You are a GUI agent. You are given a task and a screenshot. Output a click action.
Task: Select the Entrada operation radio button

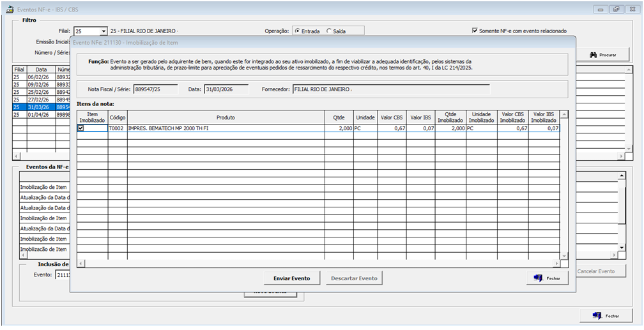(297, 31)
